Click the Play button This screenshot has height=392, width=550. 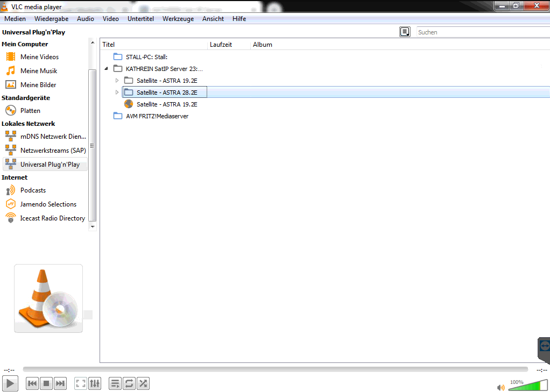(x=10, y=383)
